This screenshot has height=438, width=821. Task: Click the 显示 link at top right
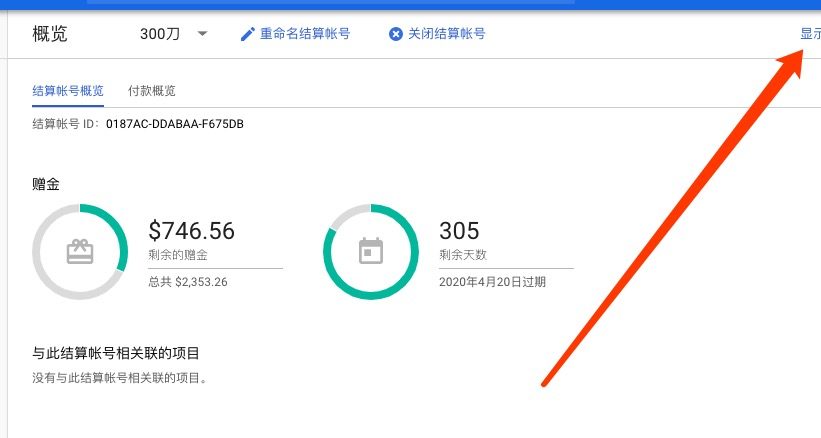pyautogui.click(x=810, y=34)
